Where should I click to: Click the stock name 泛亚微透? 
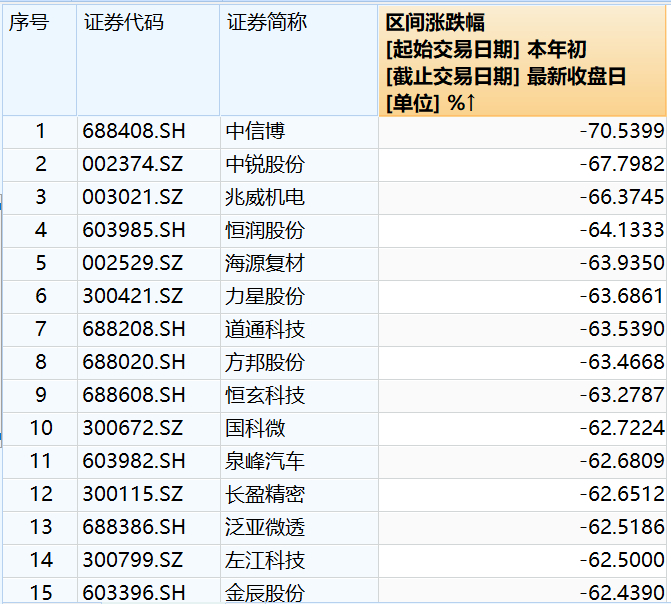pos(265,527)
